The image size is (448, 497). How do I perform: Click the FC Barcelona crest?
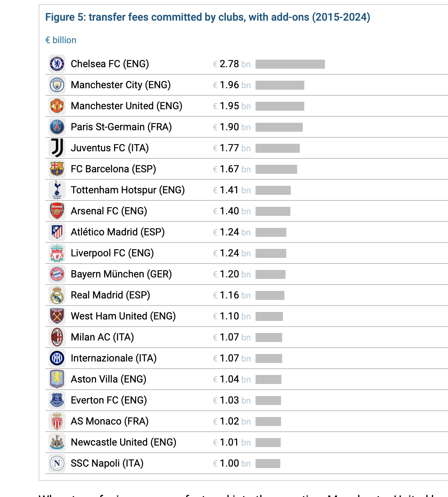57,169
